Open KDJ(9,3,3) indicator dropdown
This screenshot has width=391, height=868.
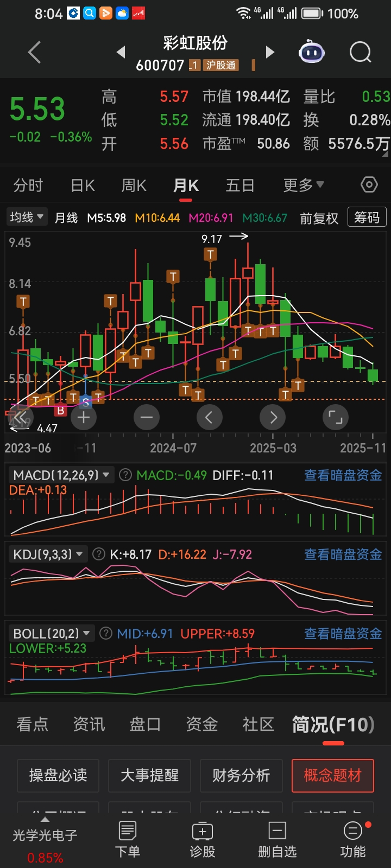point(48,554)
